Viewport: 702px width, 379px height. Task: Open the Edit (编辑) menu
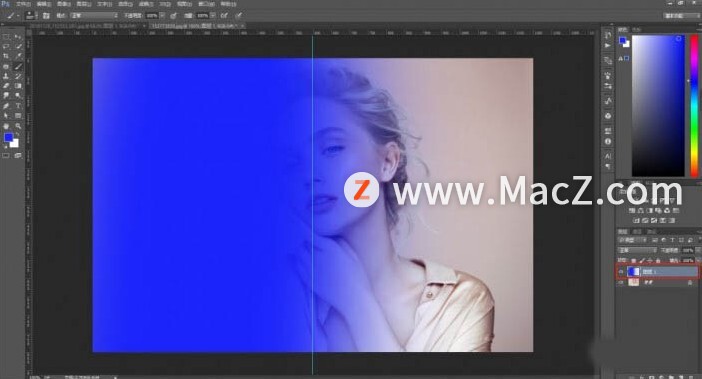[x=43, y=4]
